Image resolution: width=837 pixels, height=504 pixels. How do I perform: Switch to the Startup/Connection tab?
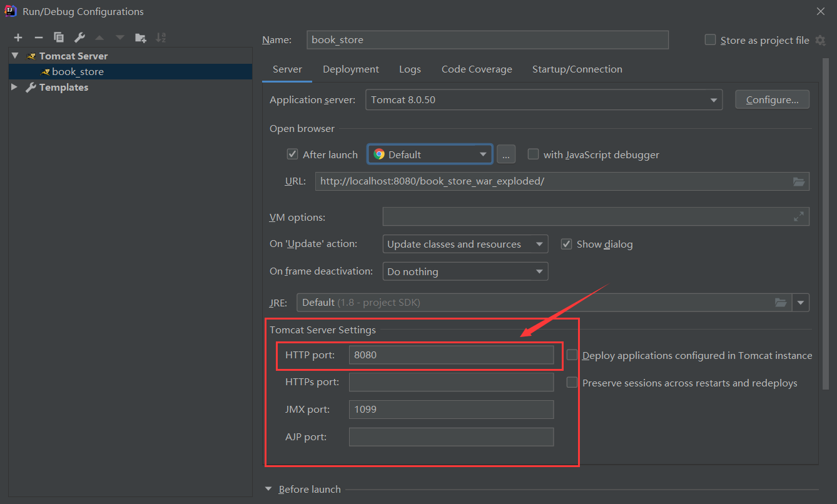[577, 69]
